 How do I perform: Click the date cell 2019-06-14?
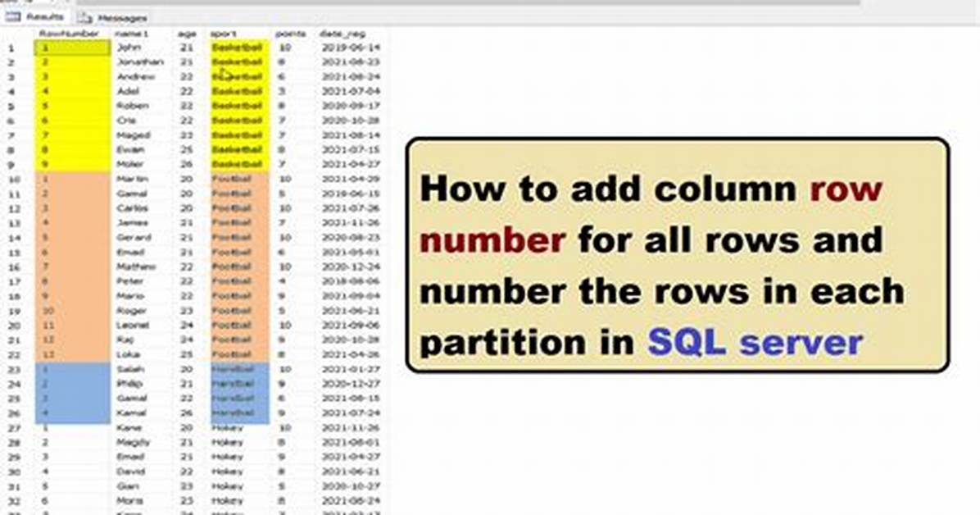click(x=351, y=47)
